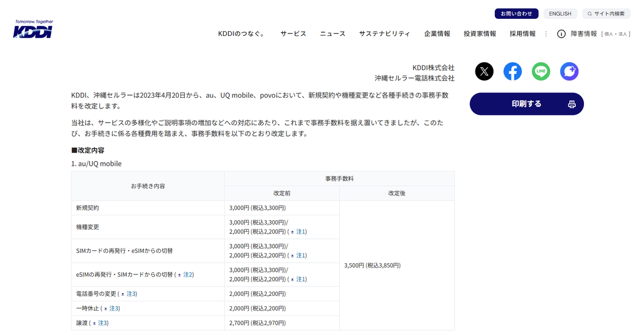Click the 印刷する print button
This screenshot has width=644, height=333.
pyautogui.click(x=526, y=104)
